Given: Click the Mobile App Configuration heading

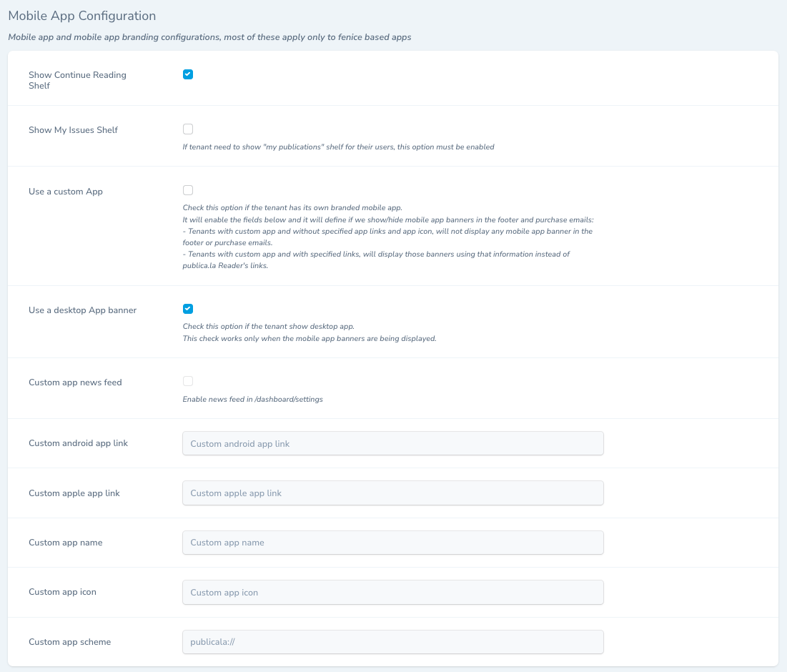Looking at the screenshot, I should click(x=81, y=15).
